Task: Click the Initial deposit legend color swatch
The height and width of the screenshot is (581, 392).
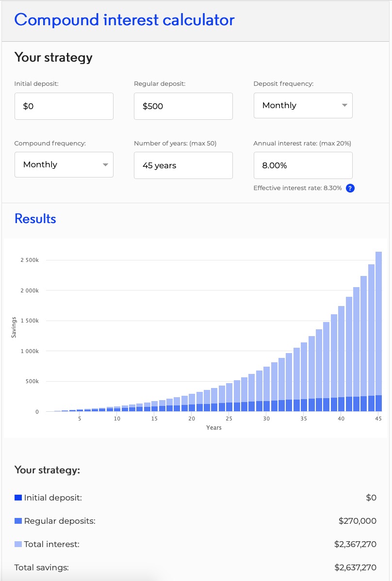Action: click(18, 498)
